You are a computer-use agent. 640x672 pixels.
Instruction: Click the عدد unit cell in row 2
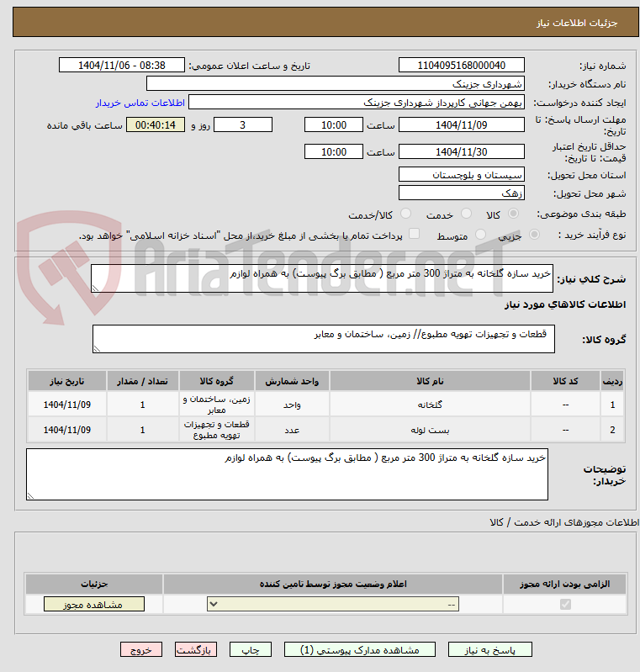[292, 430]
